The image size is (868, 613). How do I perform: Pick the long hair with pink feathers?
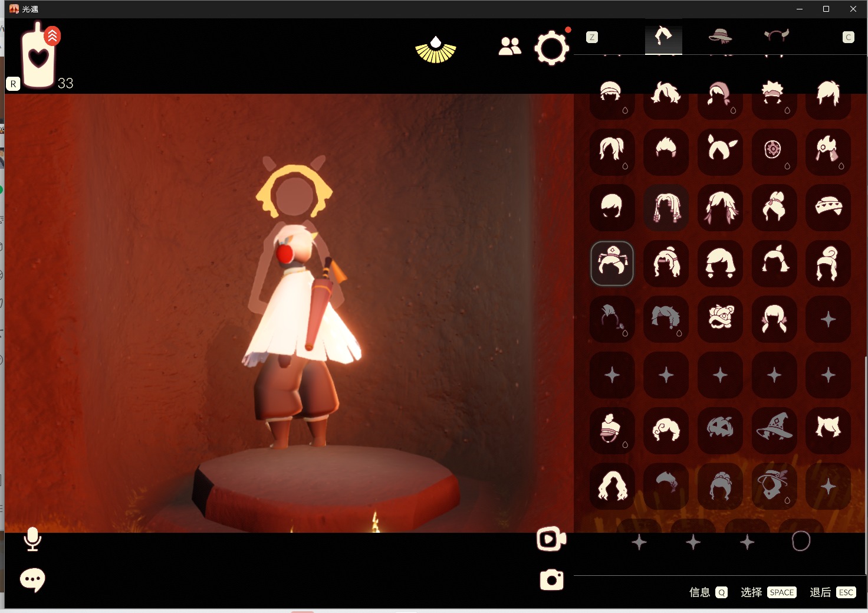[x=720, y=208]
